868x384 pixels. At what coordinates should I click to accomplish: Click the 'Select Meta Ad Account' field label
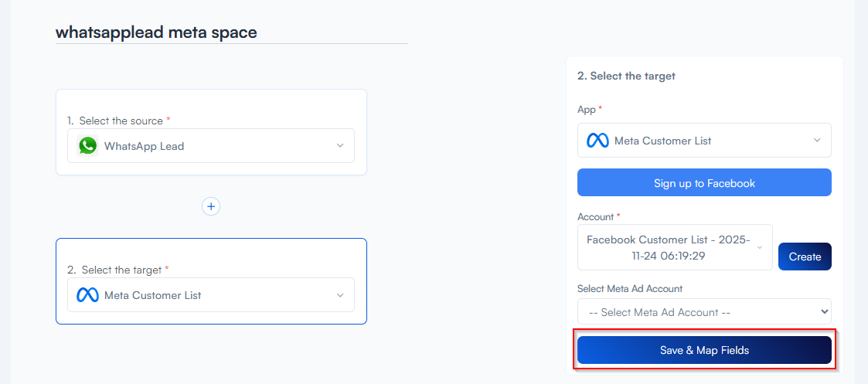tap(630, 288)
